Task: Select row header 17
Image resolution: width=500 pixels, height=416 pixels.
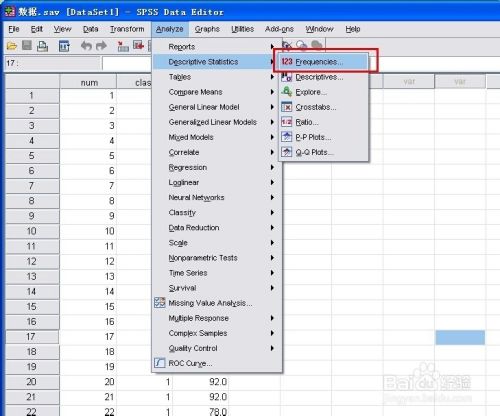Action: 32,337
